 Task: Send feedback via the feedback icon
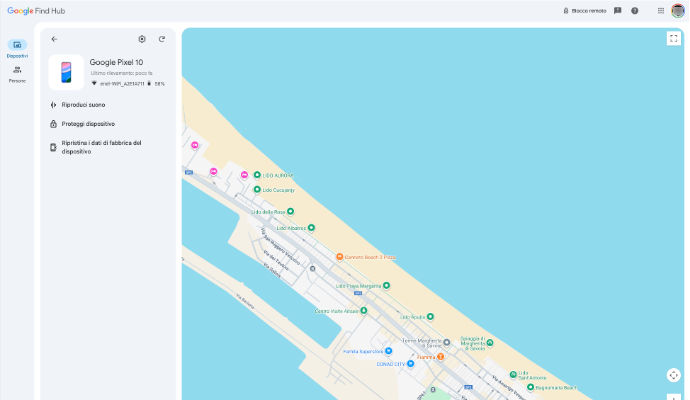(617, 11)
